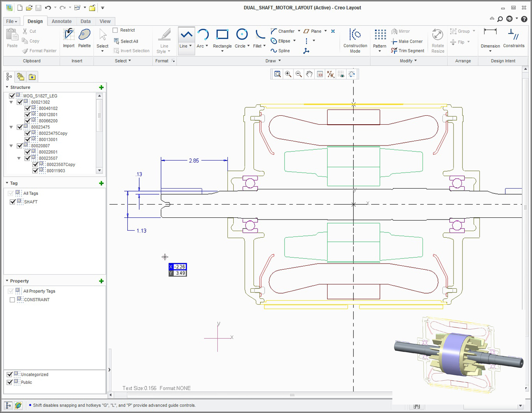Enable the CONSTRAINT property checkbox
The image size is (532, 413).
coord(12,299)
